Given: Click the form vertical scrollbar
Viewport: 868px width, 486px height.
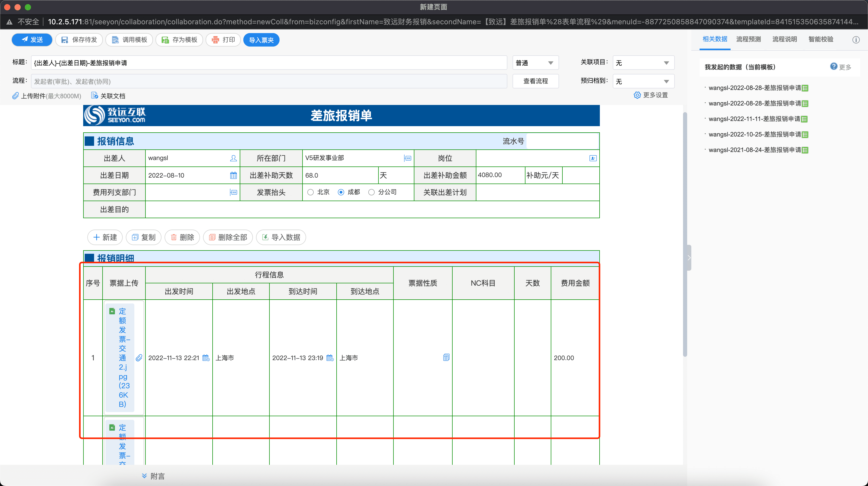Looking at the screenshot, I should point(685,234).
